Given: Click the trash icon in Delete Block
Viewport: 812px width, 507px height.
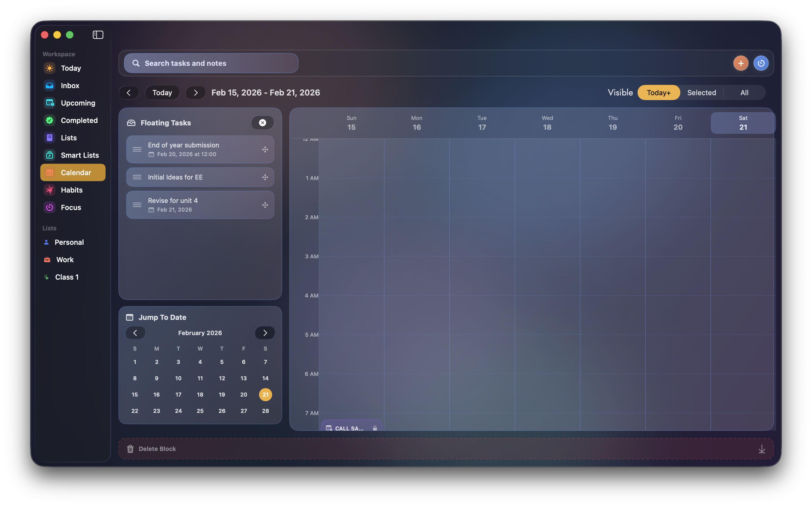Looking at the screenshot, I should click(130, 449).
